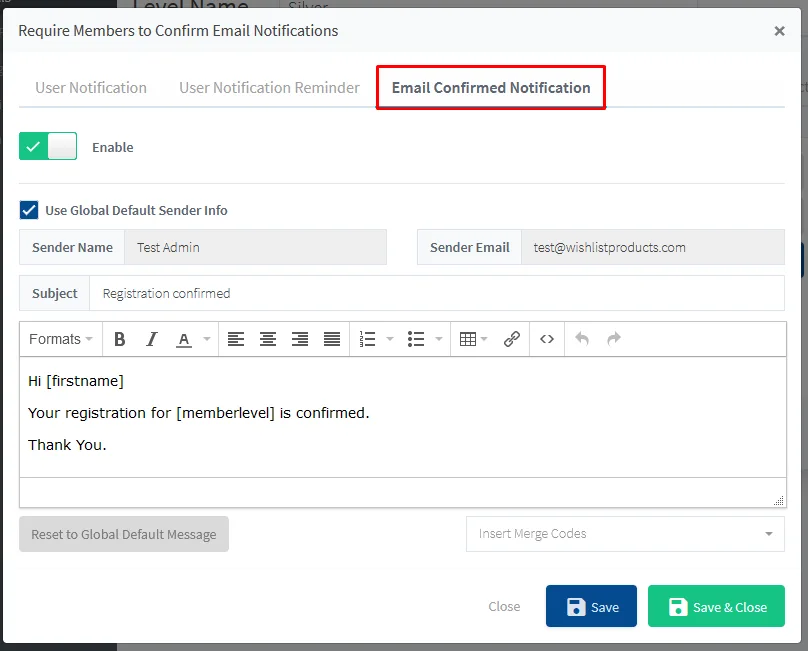Screen dimensions: 808x651
Task: Click the undo arrow in editor
Action: [582, 339]
